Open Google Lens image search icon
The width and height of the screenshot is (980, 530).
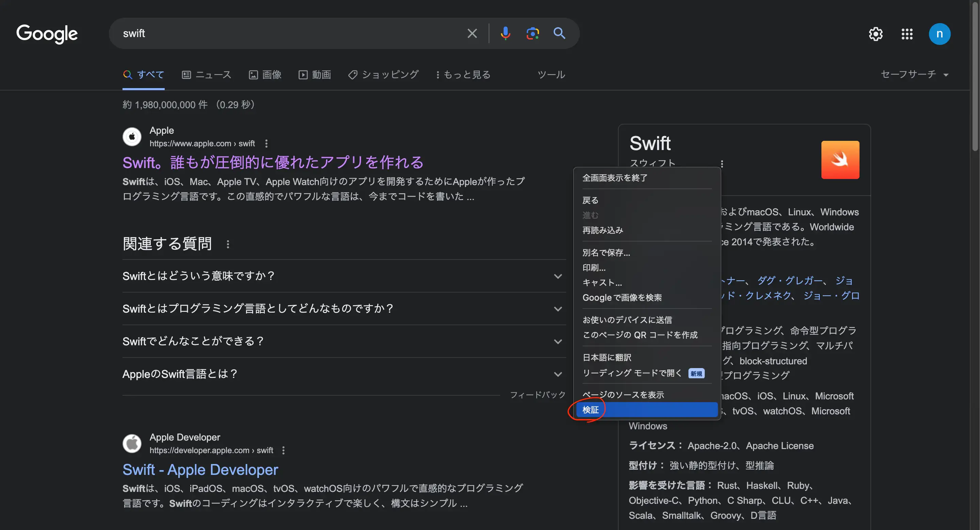[533, 33]
